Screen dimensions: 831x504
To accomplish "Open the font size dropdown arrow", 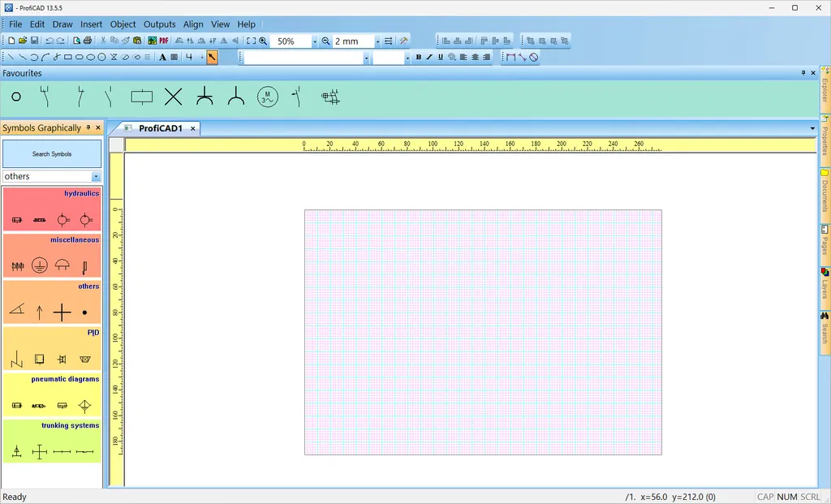I will [407, 58].
